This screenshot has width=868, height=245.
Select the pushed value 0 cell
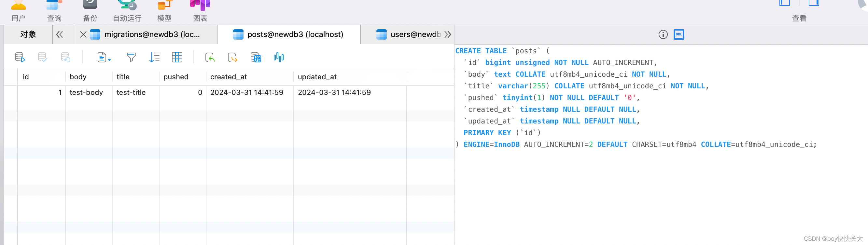click(183, 92)
